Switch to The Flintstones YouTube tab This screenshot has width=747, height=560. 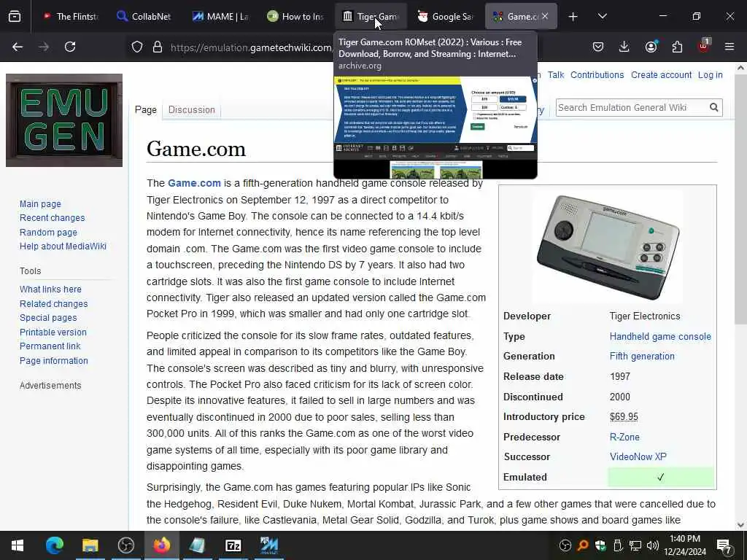coord(69,16)
